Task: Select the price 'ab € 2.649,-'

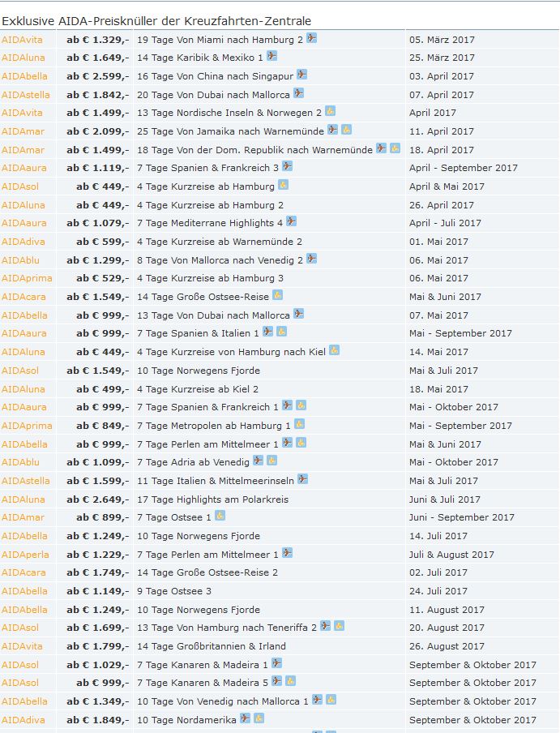Action: point(97,499)
